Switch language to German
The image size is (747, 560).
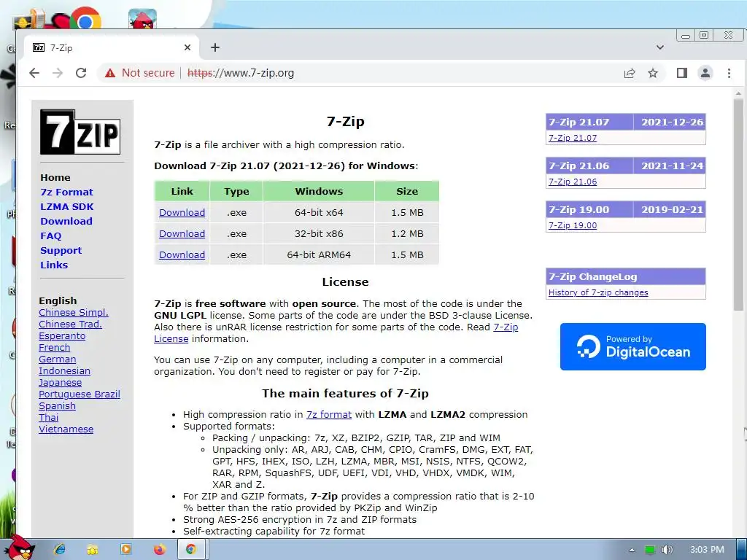pyautogui.click(x=57, y=359)
